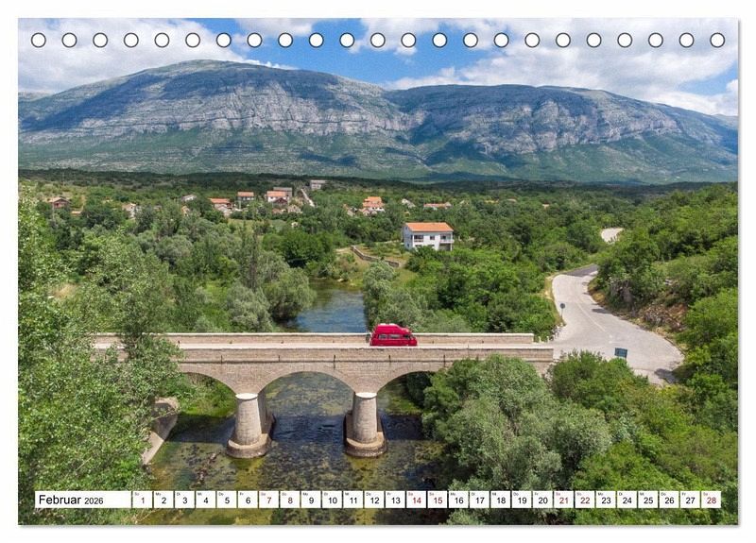
Task: Click the left stone bridge pillar
Action: tap(249, 425)
